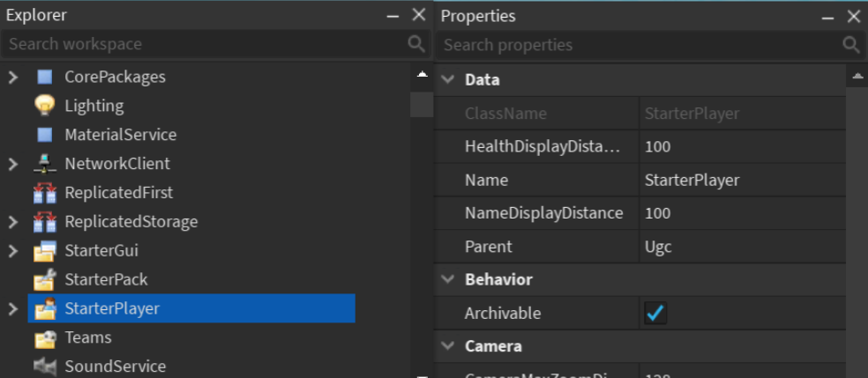Image resolution: width=868 pixels, height=378 pixels.
Task: Expand the NetworkClient tree node
Action: click(x=12, y=164)
